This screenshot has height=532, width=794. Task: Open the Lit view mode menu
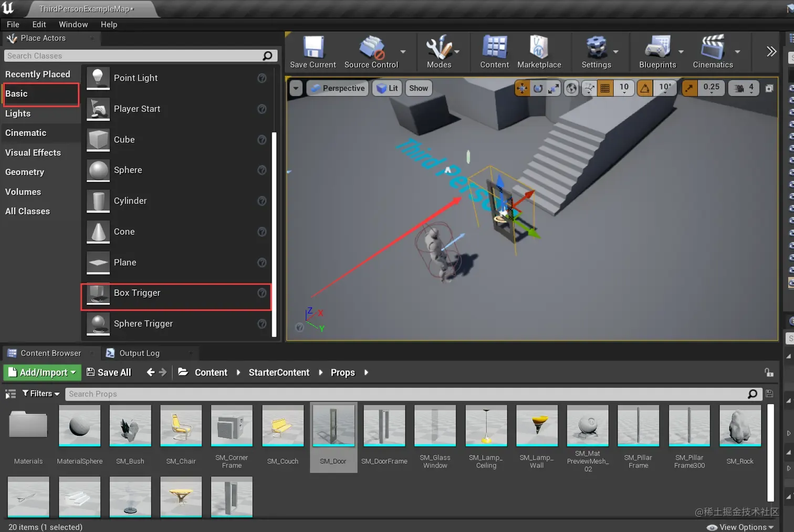pyautogui.click(x=387, y=88)
